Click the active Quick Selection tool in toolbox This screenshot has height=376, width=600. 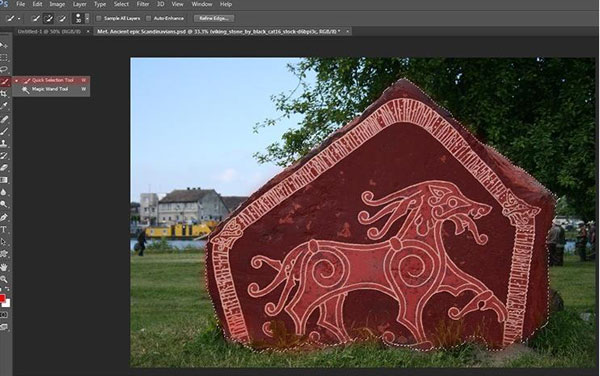point(4,81)
